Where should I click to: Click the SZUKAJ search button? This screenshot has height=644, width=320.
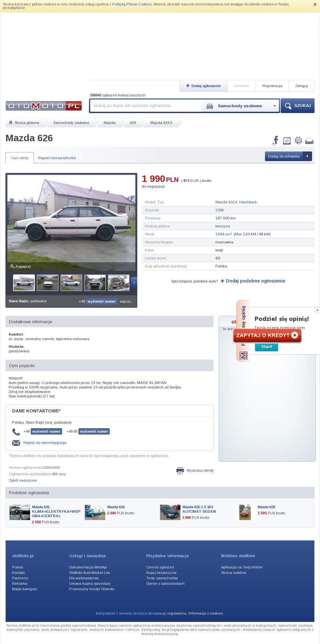click(298, 106)
